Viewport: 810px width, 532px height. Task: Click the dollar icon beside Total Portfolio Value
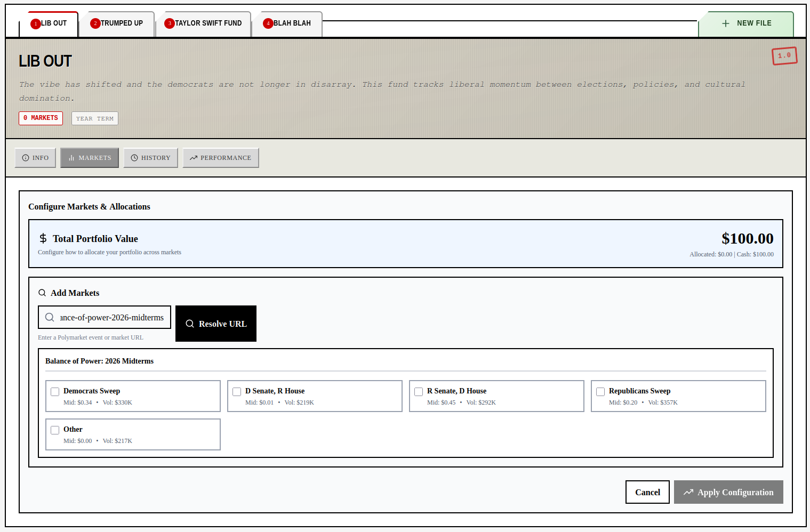tap(43, 238)
